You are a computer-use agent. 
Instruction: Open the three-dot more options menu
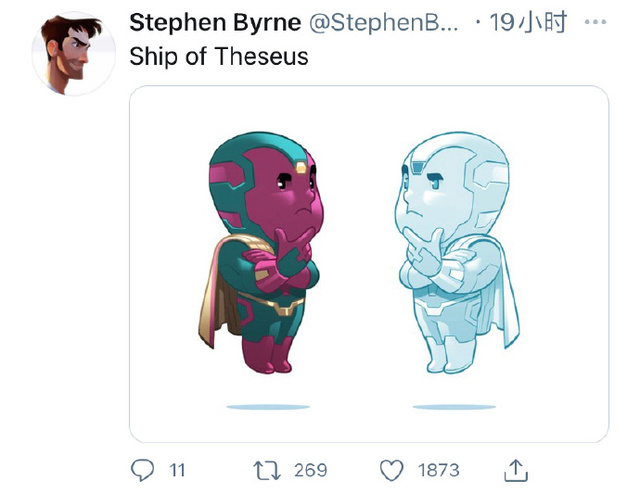[x=595, y=22]
